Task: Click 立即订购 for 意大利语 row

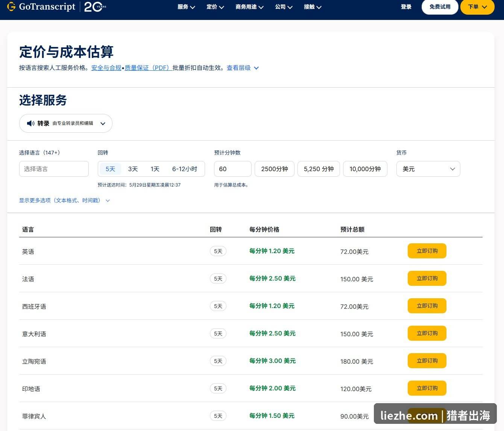Action: pos(427,333)
